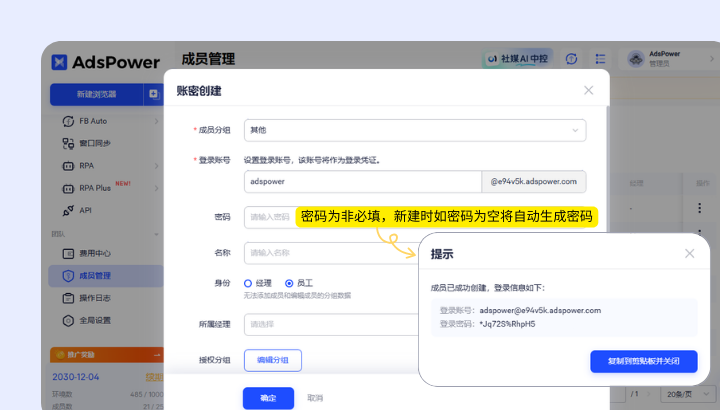Click the name (名称) input field

(x=332, y=253)
